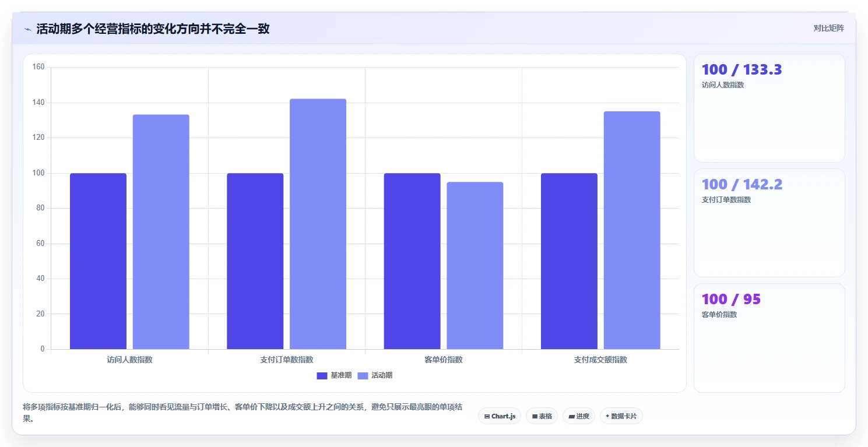Image resolution: width=868 pixels, height=447 pixels.
Task: Click the 支付成交额指数 x-axis label
Action: pyautogui.click(x=600, y=360)
